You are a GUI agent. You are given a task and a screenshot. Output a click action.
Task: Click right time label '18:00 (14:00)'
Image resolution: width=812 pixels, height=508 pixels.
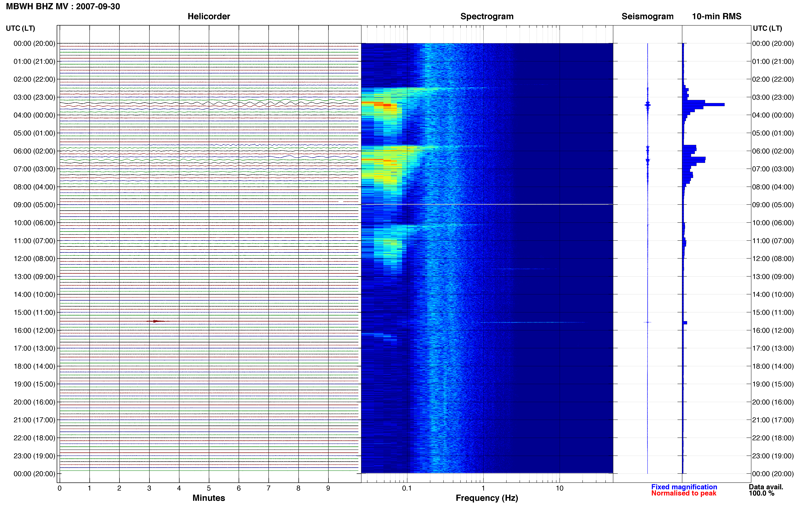(773, 366)
